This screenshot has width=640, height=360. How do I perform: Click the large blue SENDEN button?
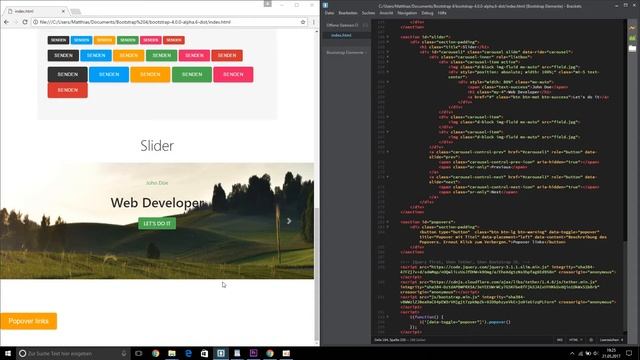109,74
